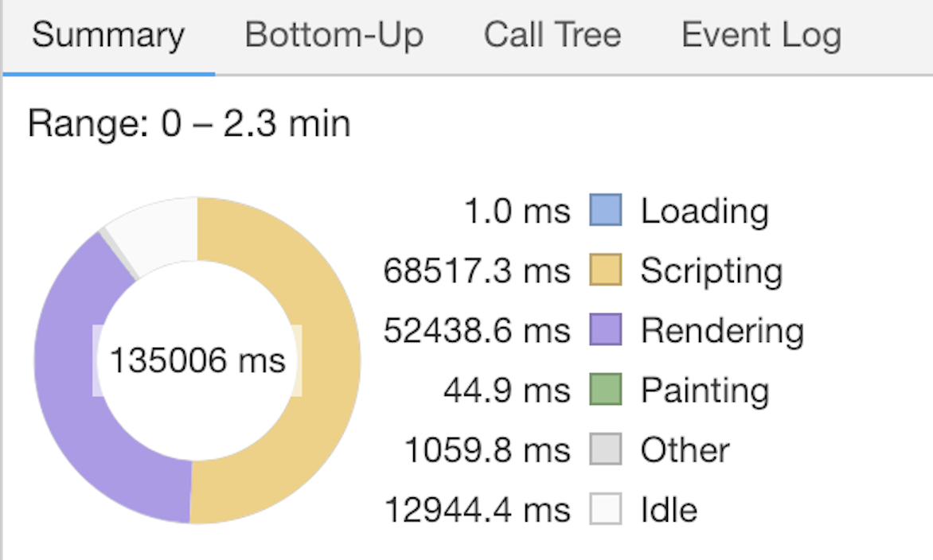Click the purple Rendering color swatch
The height and width of the screenshot is (560, 933).
[x=605, y=330]
